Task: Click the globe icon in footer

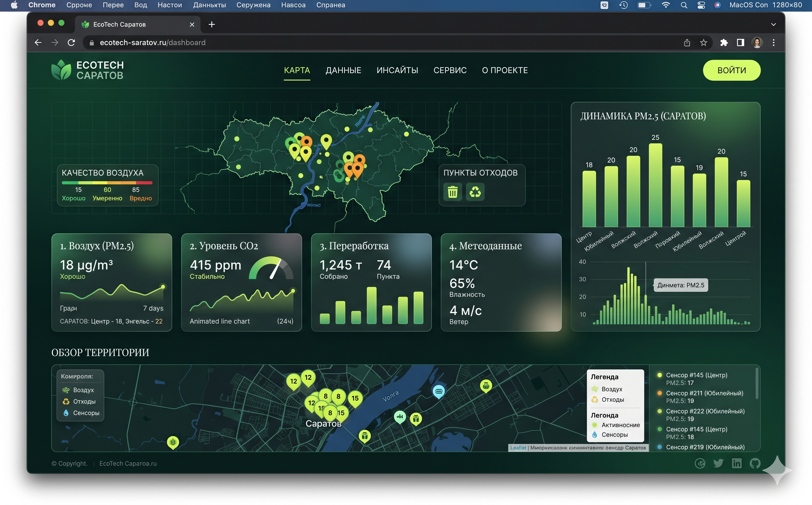Action: (x=700, y=463)
